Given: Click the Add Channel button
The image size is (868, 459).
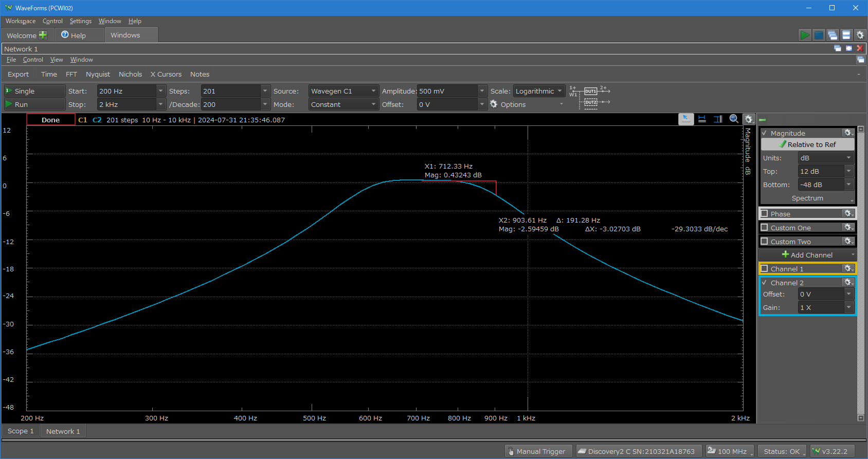Looking at the screenshot, I should [807, 255].
